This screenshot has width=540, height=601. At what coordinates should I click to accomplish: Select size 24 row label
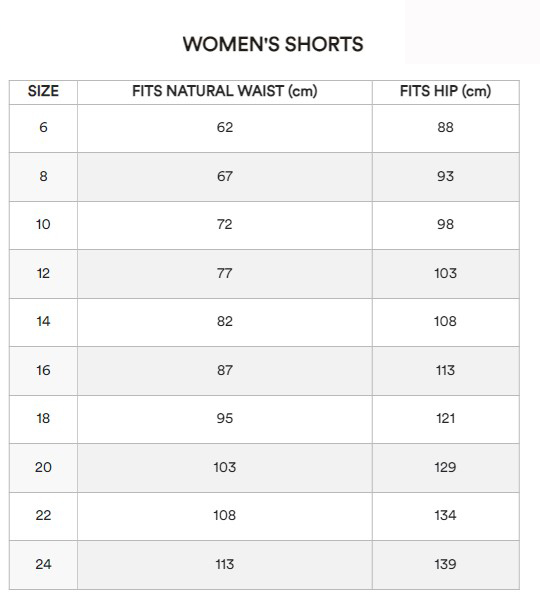tap(43, 564)
